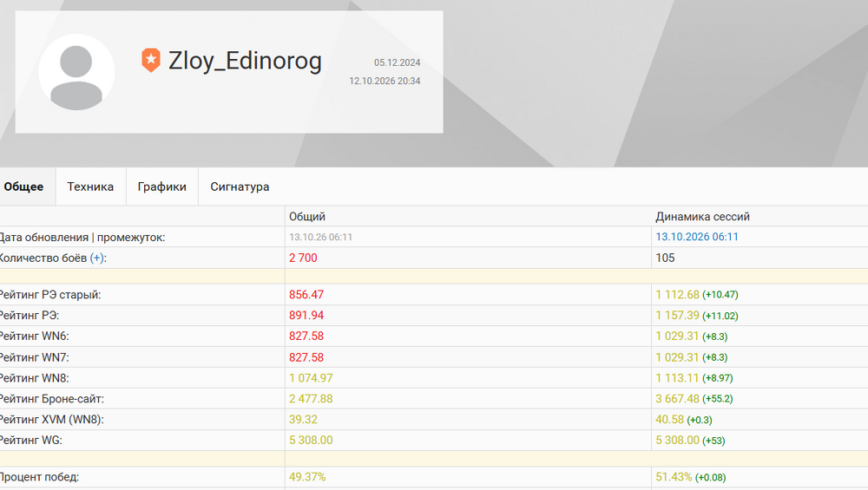Click the (+) link next to Количество боёв

tap(97, 258)
